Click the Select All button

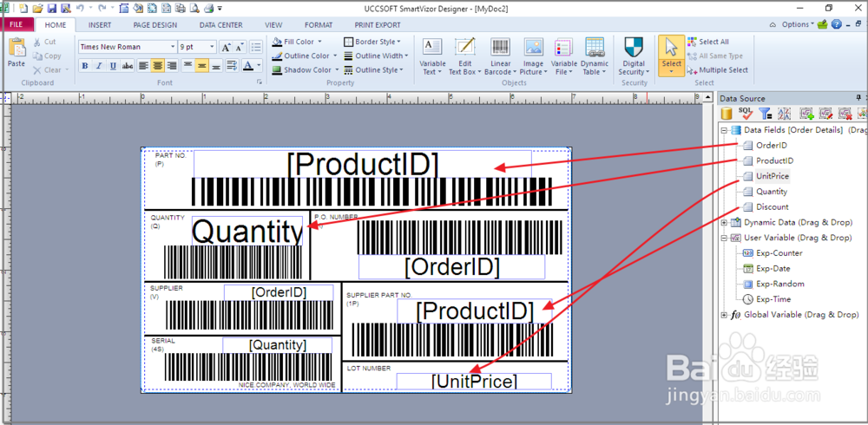coord(708,42)
